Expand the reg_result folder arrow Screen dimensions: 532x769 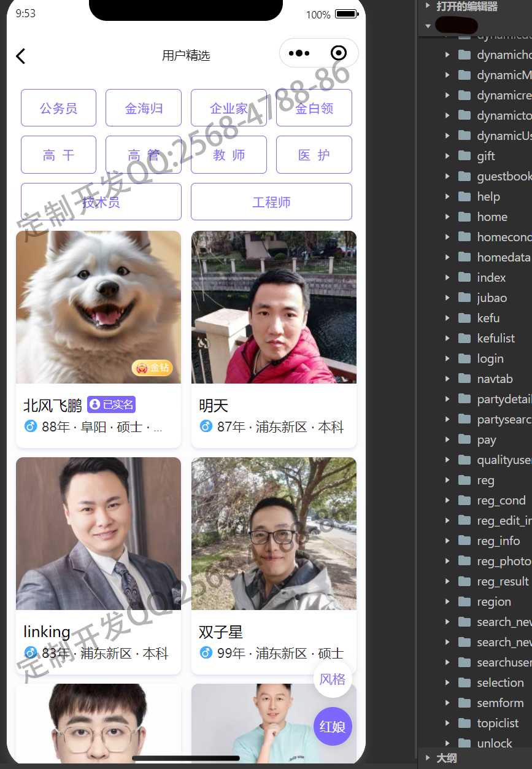coord(447,581)
